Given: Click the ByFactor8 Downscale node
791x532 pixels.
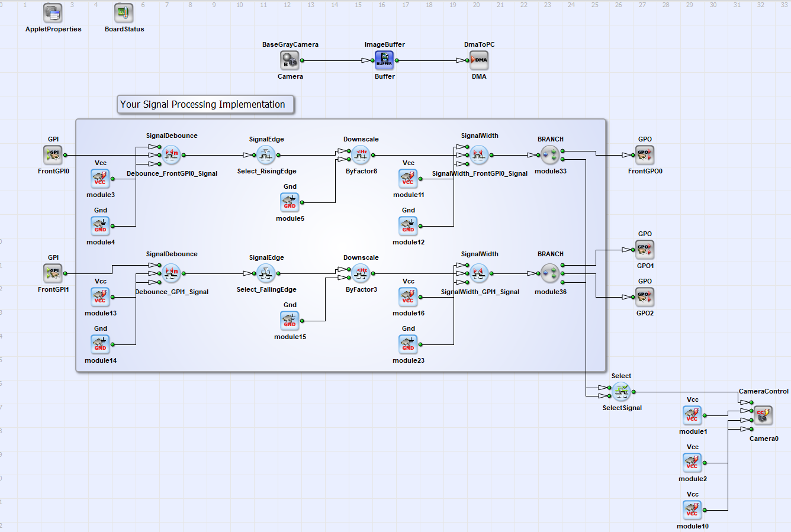Looking at the screenshot, I should pos(361,155).
